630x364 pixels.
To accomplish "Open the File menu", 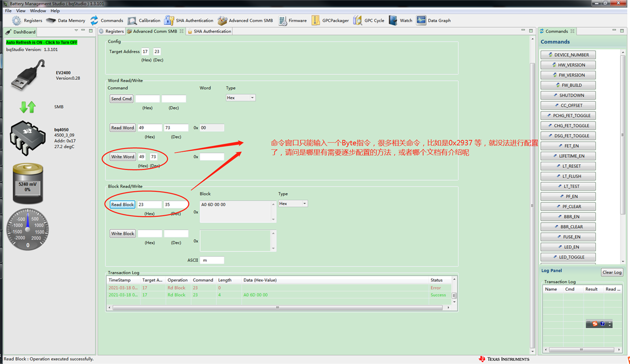I will tap(8, 11).
